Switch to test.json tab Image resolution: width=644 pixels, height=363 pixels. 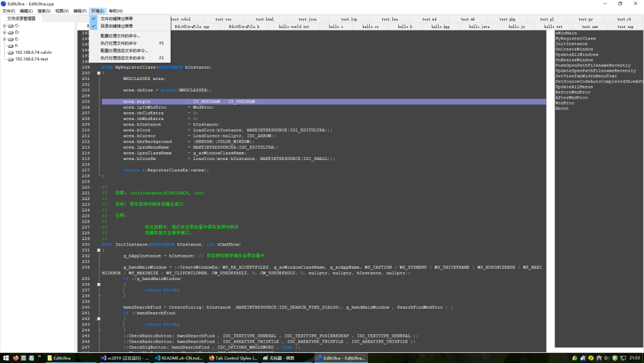coord(307,19)
